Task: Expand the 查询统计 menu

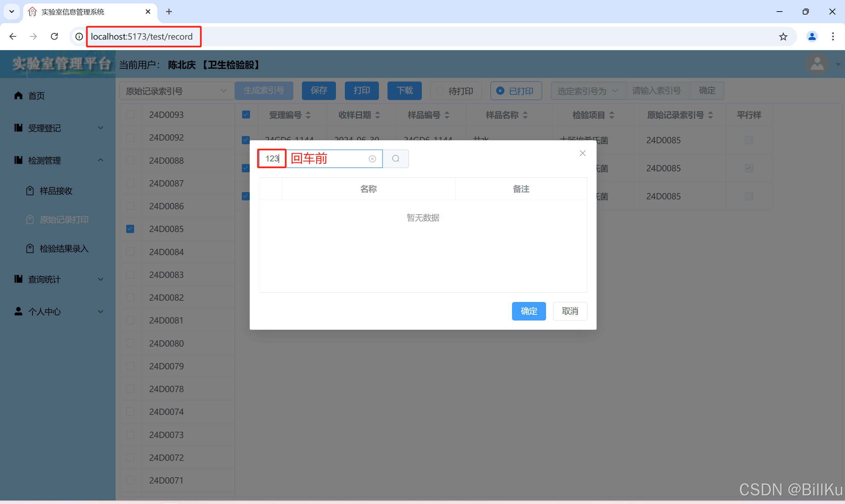Action: (58, 279)
